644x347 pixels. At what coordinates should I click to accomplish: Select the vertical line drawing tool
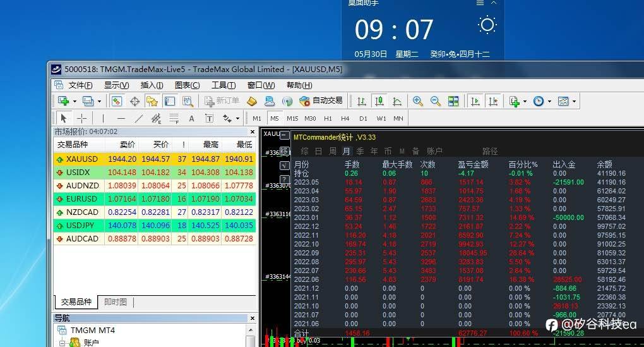(103, 118)
